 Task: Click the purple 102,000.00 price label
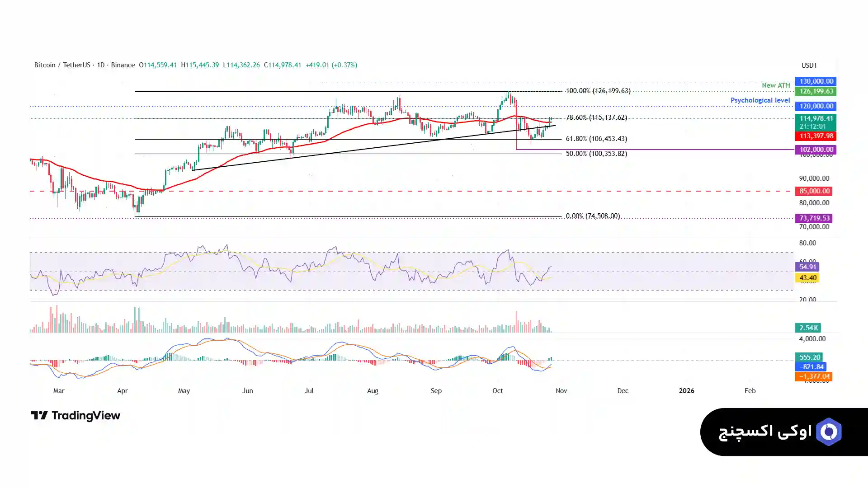coord(816,150)
